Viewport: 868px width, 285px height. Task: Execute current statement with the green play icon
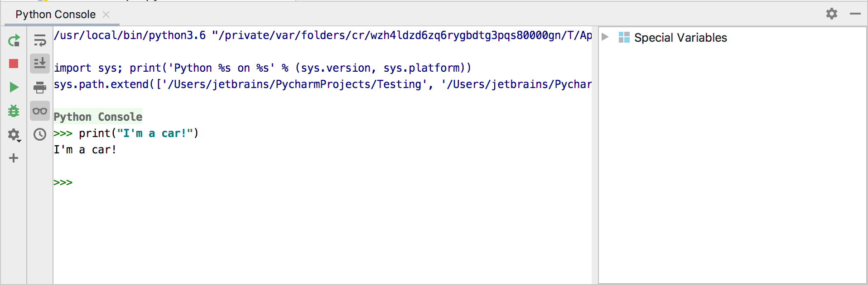[14, 88]
